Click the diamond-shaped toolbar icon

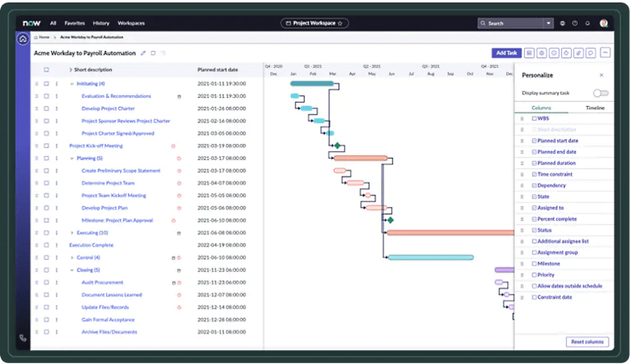tap(566, 53)
